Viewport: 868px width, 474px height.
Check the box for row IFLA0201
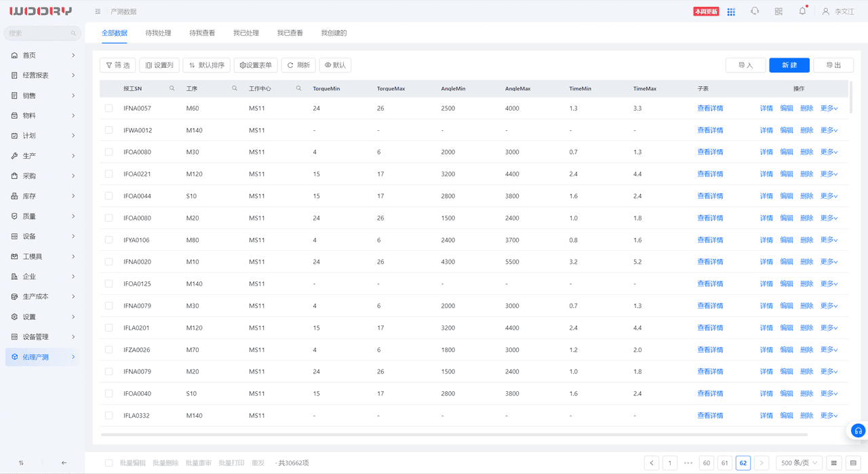point(108,328)
